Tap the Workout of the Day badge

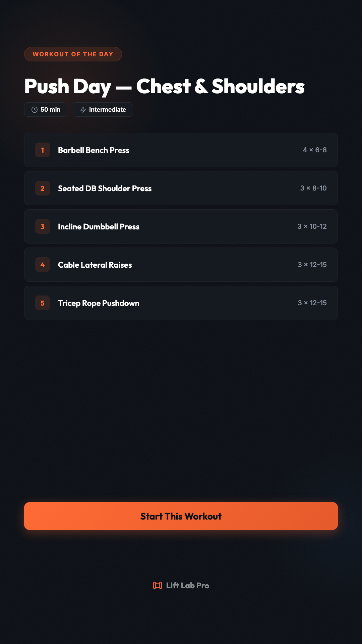tap(73, 54)
